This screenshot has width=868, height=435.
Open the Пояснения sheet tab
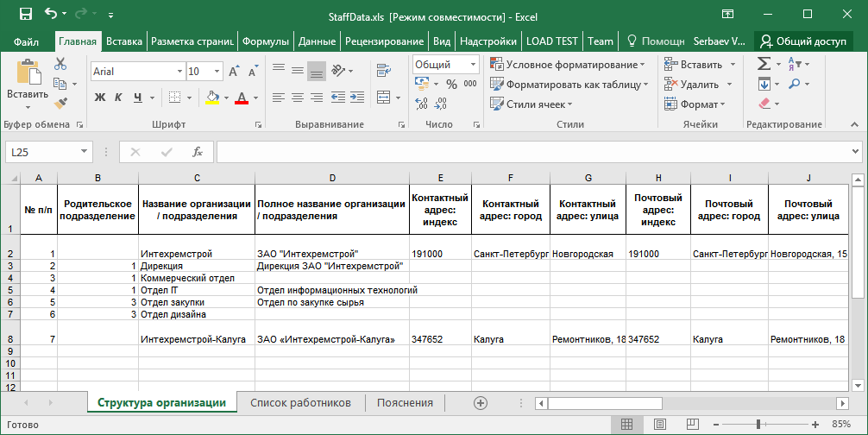(405, 403)
